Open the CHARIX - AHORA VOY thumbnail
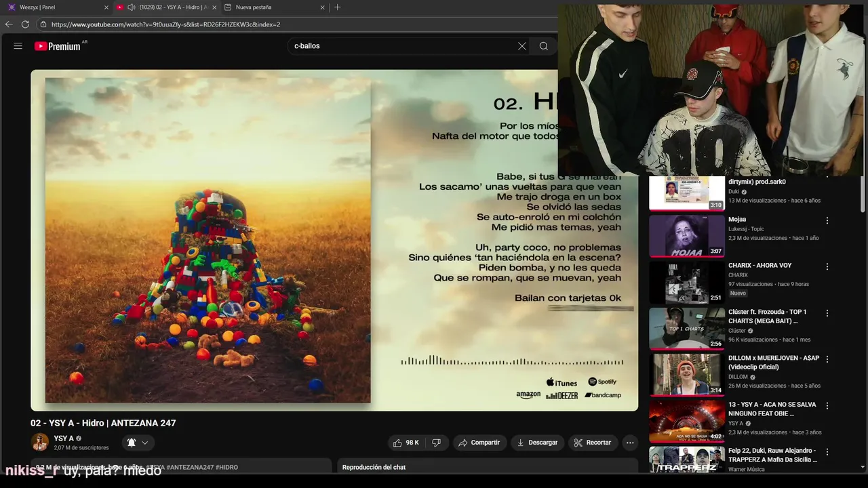 (x=687, y=282)
